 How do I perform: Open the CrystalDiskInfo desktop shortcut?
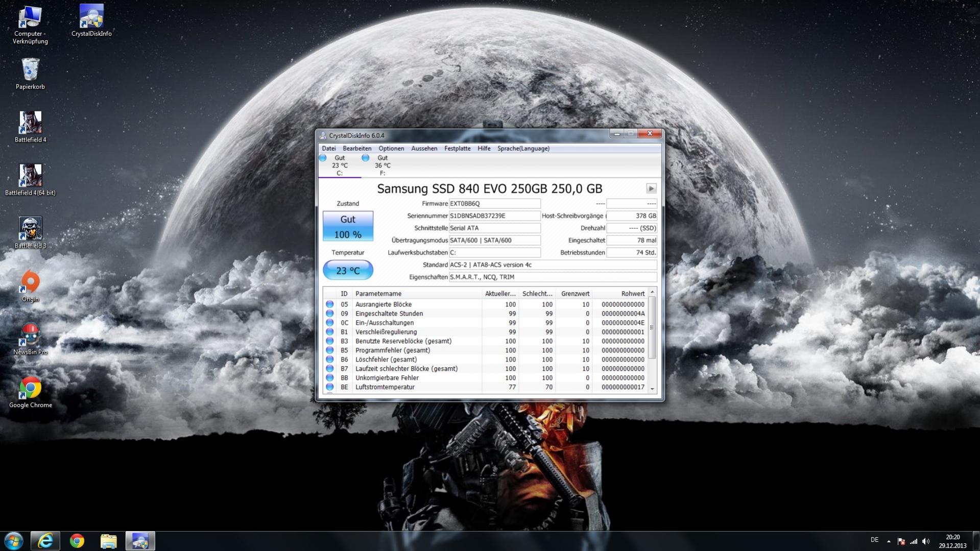[91, 20]
